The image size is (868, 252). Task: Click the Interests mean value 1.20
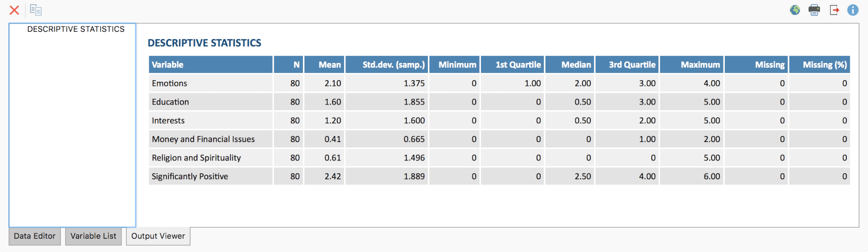(333, 121)
